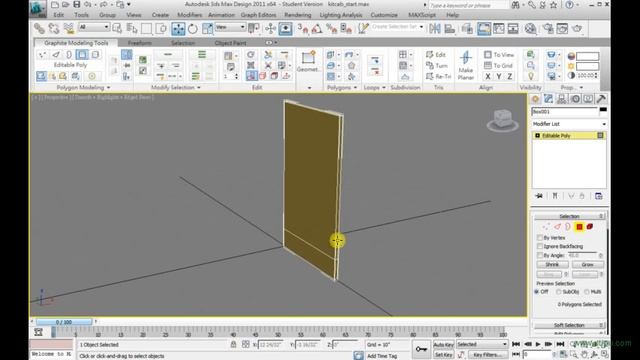Collapse the Soft Selection rollout
The height and width of the screenshot is (360, 640).
tap(569, 325)
